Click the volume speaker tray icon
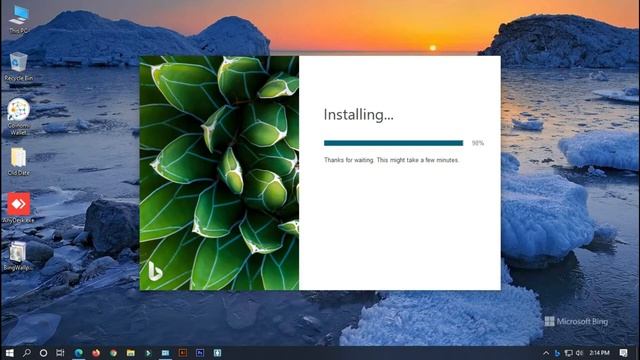Image resolution: width=640 pixels, height=360 pixels. (x=579, y=353)
